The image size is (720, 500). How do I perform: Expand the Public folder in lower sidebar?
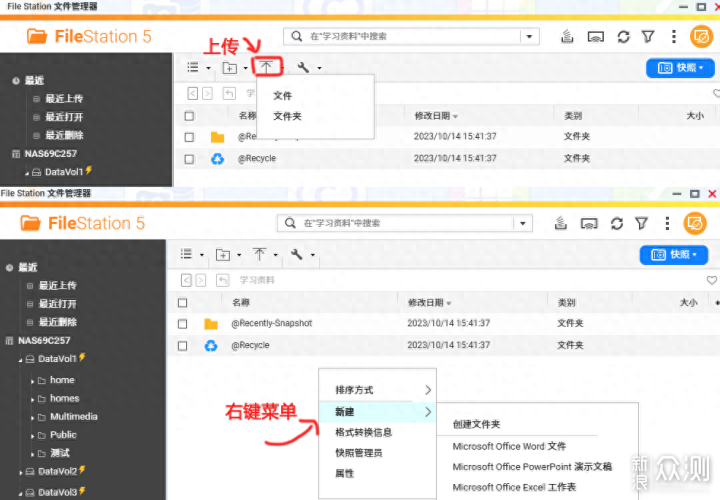[x=32, y=436]
